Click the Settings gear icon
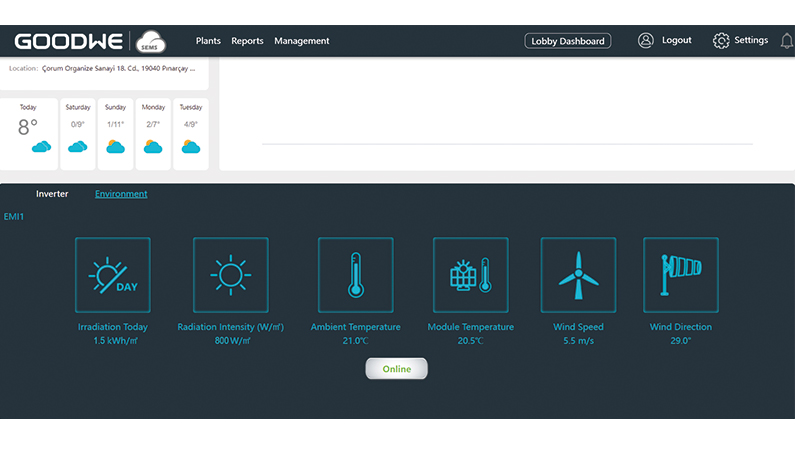 pos(720,41)
